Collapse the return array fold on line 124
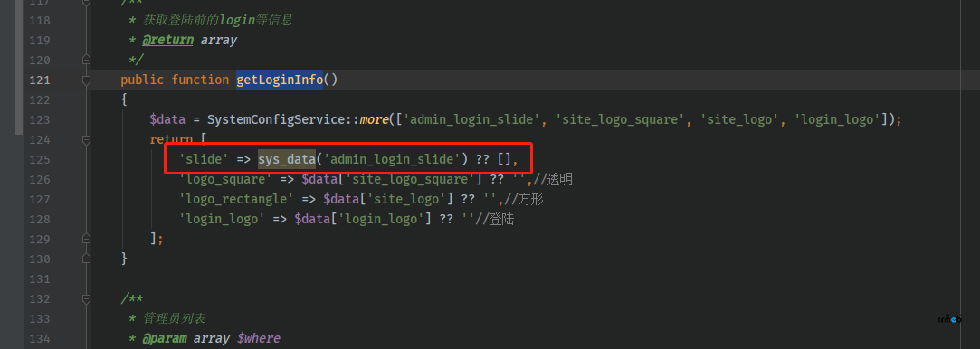Screen dimensions: 980x349 pos(86,139)
